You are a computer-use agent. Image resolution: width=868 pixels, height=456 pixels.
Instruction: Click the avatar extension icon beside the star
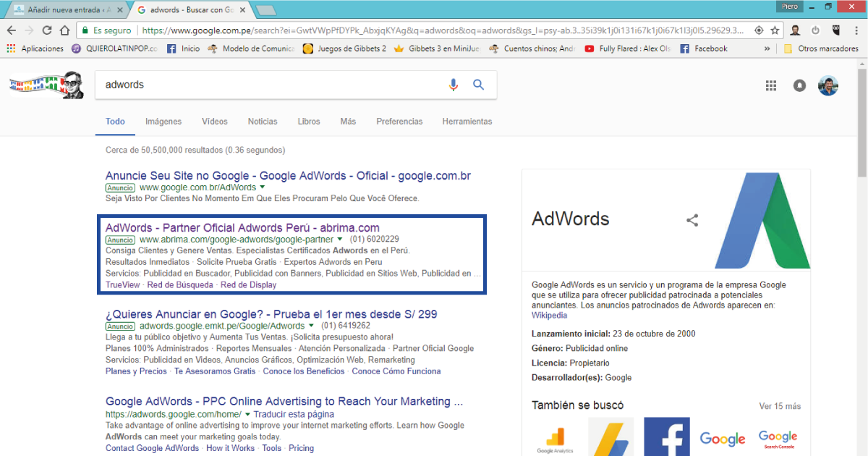pyautogui.click(x=796, y=30)
